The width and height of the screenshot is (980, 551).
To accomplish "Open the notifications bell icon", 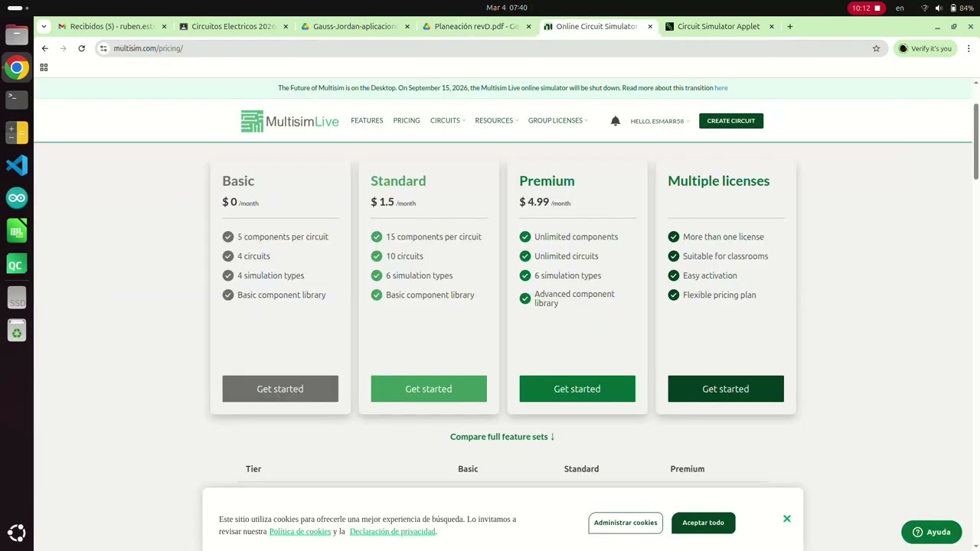I will [x=615, y=121].
